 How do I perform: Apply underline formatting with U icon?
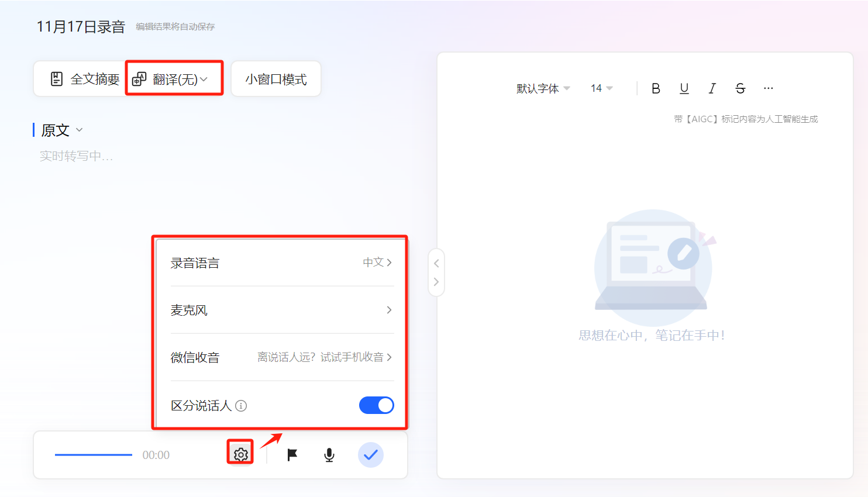684,88
